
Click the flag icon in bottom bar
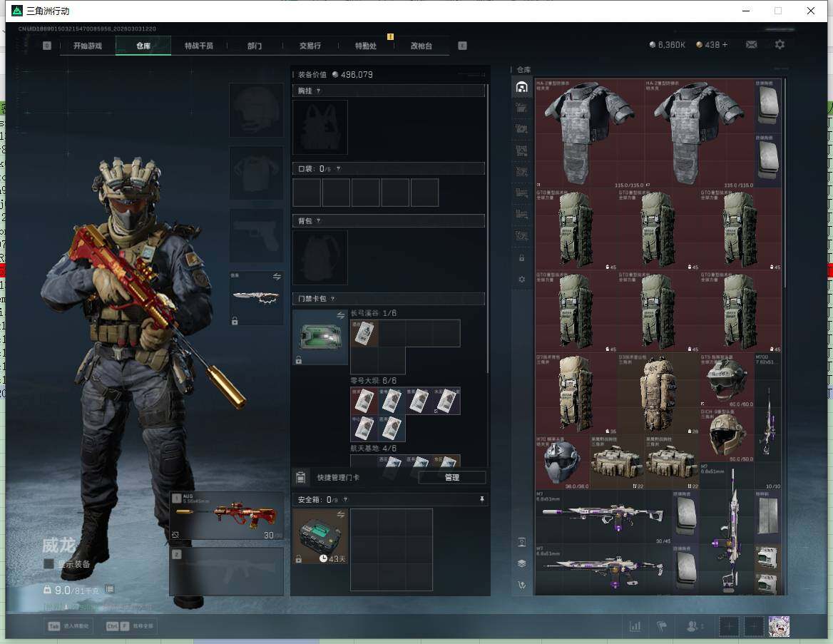click(x=662, y=626)
